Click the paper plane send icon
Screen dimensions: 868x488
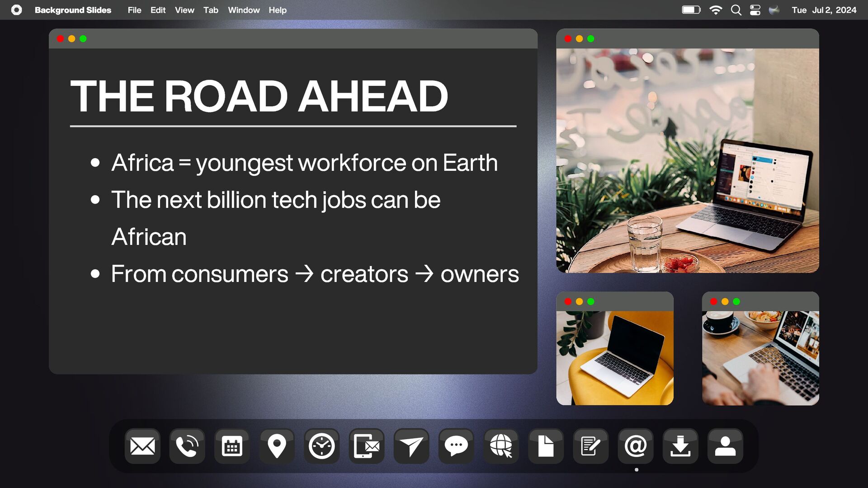tap(411, 446)
